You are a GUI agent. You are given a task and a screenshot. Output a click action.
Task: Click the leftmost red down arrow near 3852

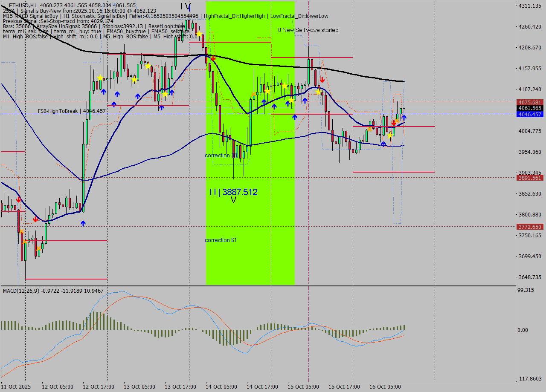18,199
